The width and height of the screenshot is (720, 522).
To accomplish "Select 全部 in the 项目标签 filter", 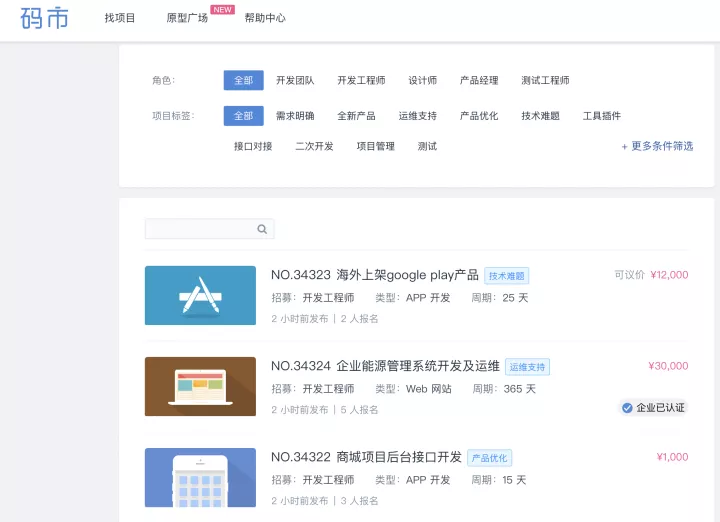I will coord(244,116).
